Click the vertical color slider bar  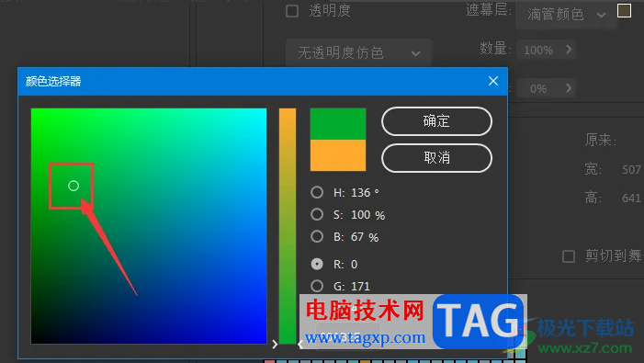pyautogui.click(x=288, y=226)
